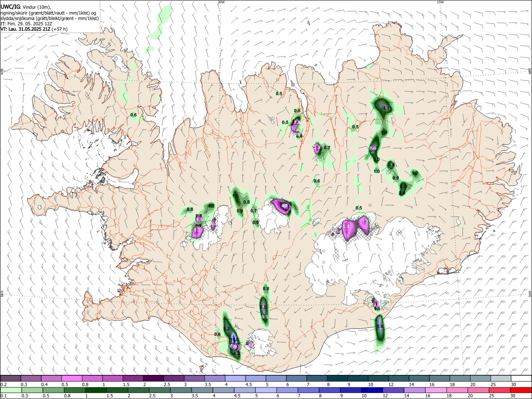
Task: Click the 'rigning/skúrir' legend description line
Action: coord(48,13)
